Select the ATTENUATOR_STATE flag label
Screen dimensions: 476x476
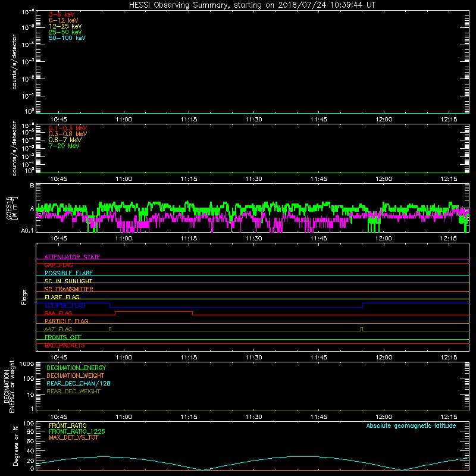click(x=72, y=257)
